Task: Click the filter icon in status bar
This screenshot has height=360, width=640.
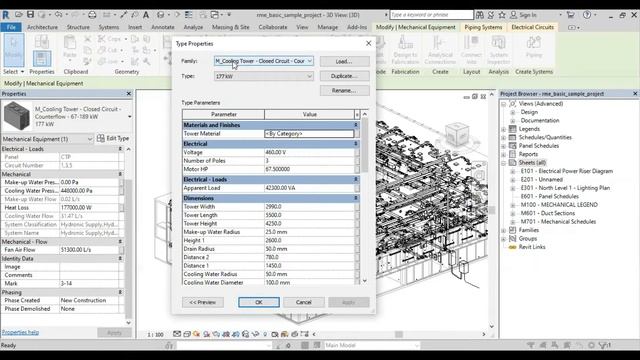Action: 603,345
